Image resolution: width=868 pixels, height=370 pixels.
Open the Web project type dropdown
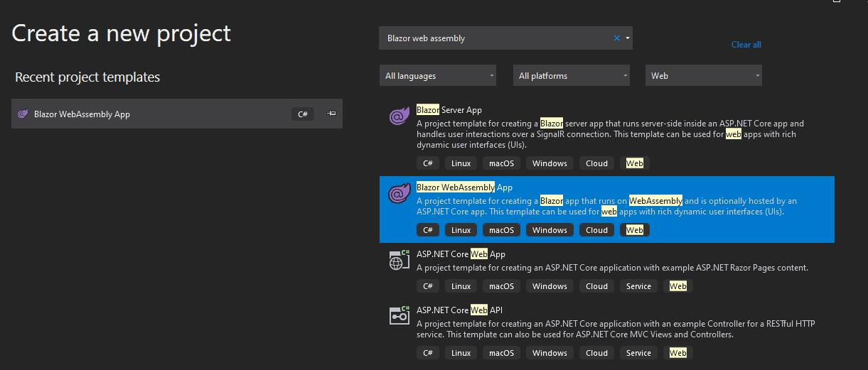point(703,76)
